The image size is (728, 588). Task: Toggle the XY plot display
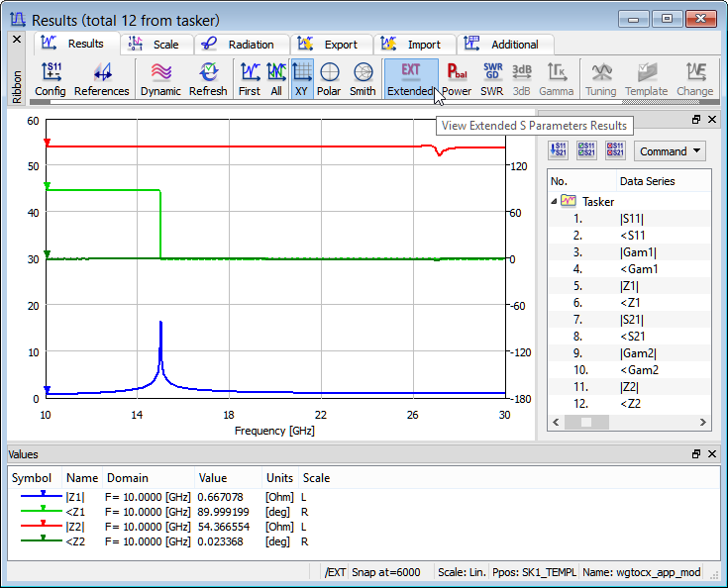pos(302,78)
